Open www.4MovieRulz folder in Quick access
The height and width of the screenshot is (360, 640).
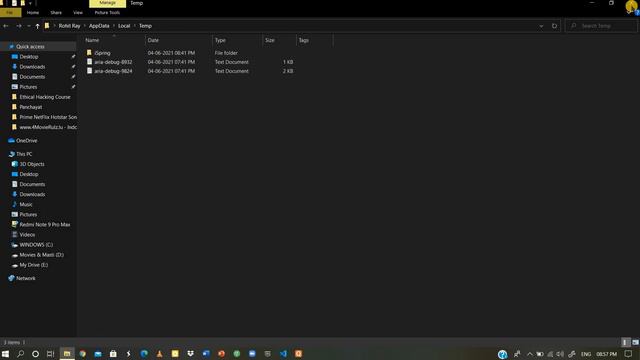click(48, 127)
